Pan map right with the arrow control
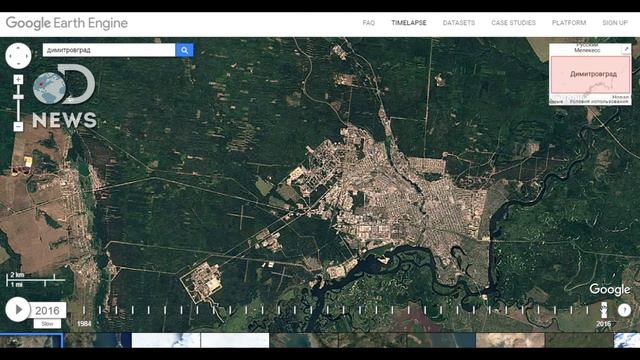640x360 pixels. (27, 56)
